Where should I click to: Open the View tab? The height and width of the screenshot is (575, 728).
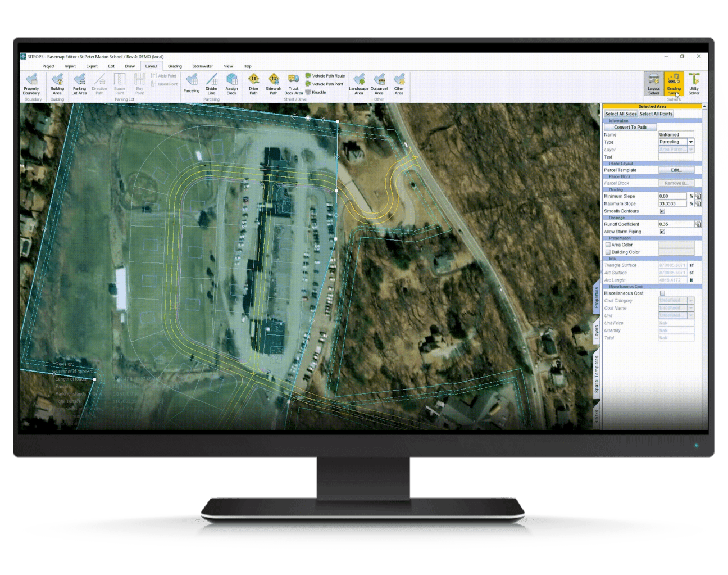tap(228, 66)
